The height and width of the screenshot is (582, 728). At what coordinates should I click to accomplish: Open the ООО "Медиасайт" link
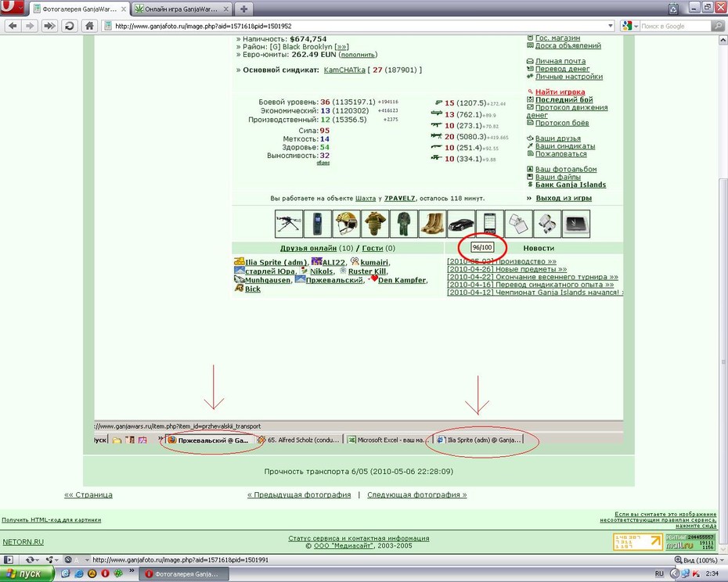pyautogui.click(x=343, y=546)
